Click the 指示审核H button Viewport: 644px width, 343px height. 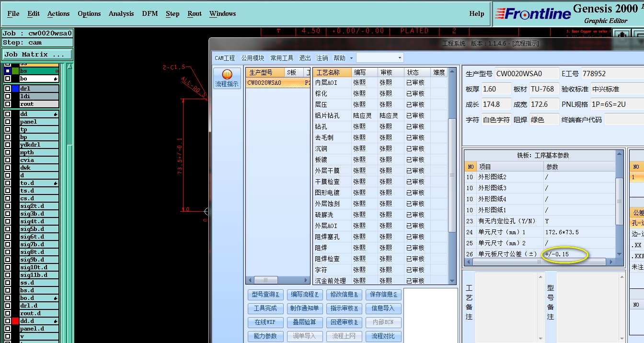pyautogui.click(x=344, y=308)
